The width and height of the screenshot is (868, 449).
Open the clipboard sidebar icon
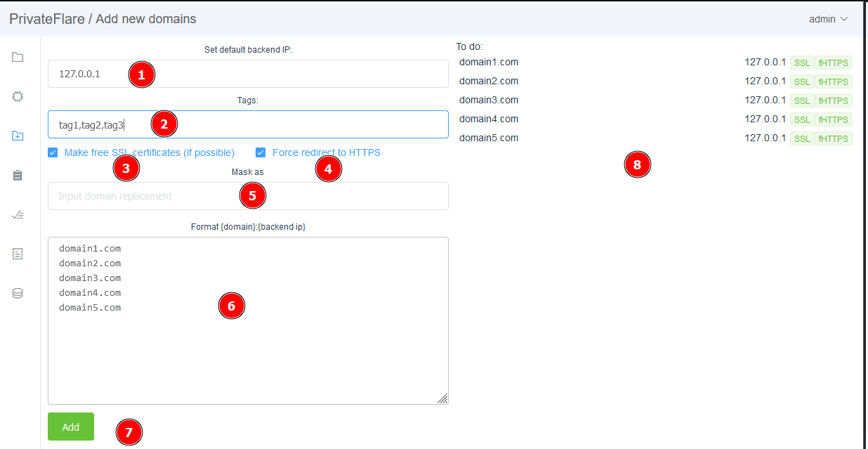pyautogui.click(x=18, y=176)
